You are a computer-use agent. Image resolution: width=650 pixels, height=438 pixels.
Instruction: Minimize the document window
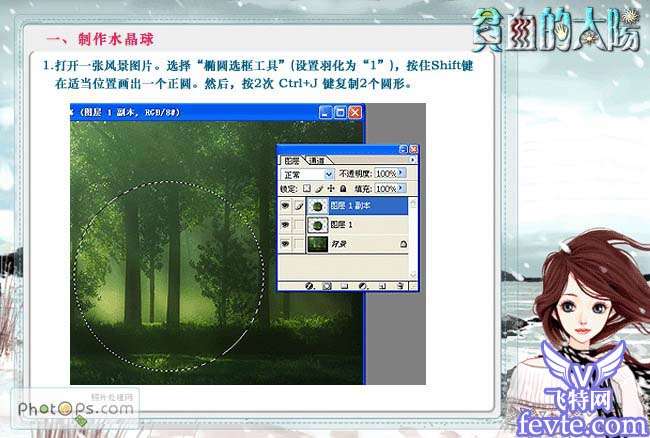coord(326,112)
